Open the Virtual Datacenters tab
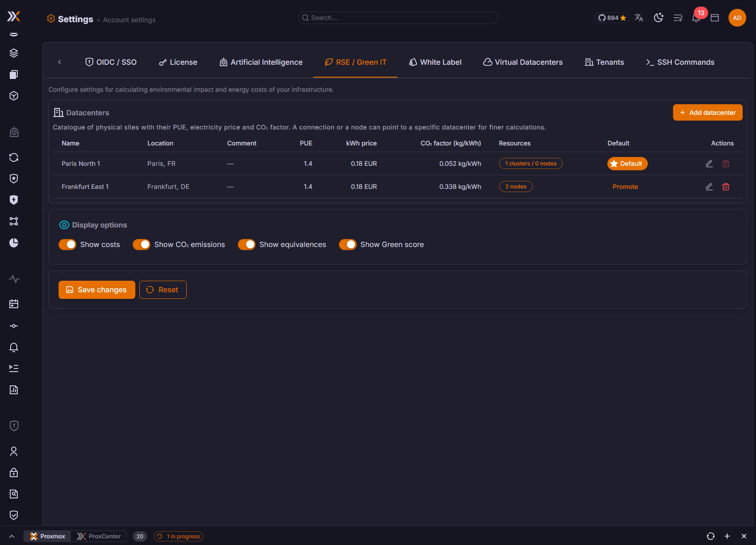The height and width of the screenshot is (545, 756). 523,62
